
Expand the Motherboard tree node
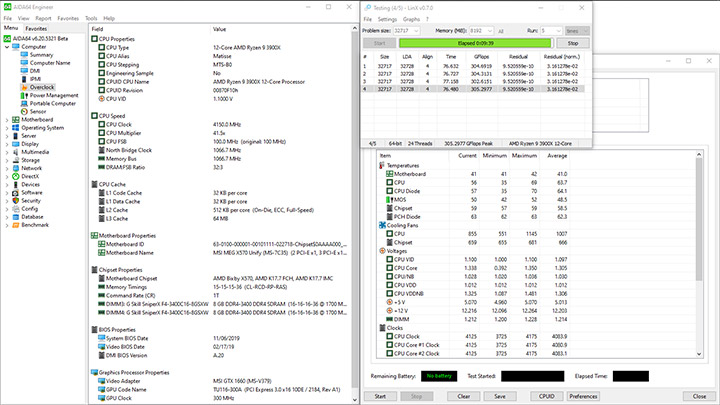[x=8, y=120]
